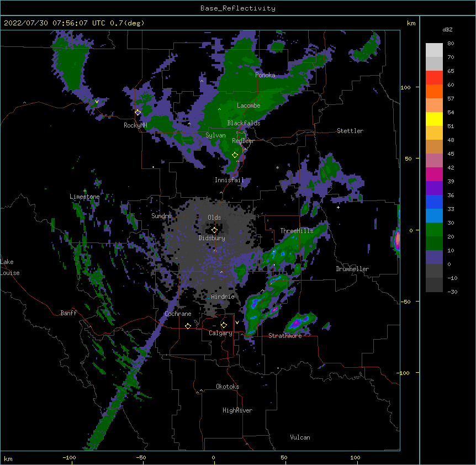The width and height of the screenshot is (476, 465).
Task: Click the 50 tick label on the bottom axis
Action: point(284,457)
